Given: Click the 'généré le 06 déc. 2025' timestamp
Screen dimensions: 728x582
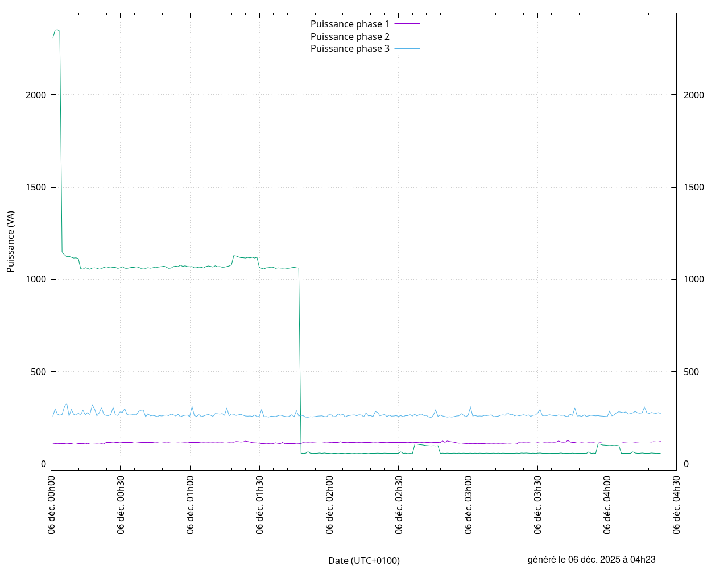Looking at the screenshot, I should (x=591, y=560).
